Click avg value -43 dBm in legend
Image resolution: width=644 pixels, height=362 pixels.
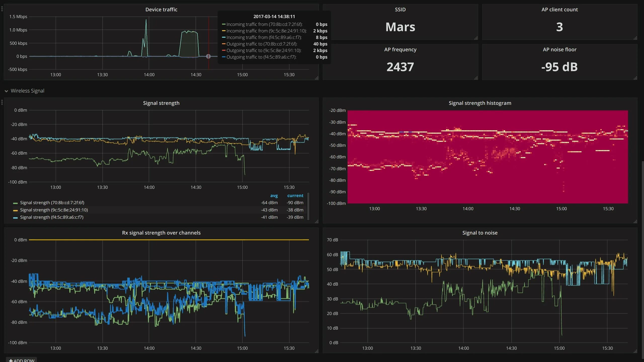pyautogui.click(x=269, y=210)
